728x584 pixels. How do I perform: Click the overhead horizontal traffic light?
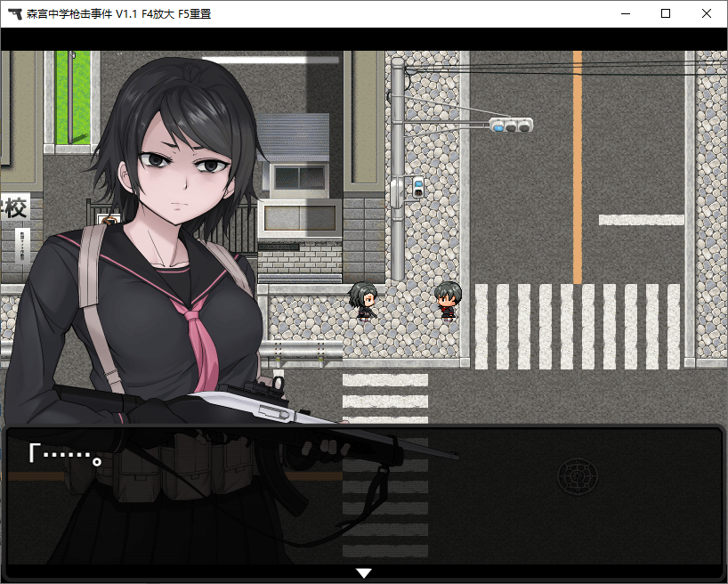pyautogui.click(x=511, y=126)
